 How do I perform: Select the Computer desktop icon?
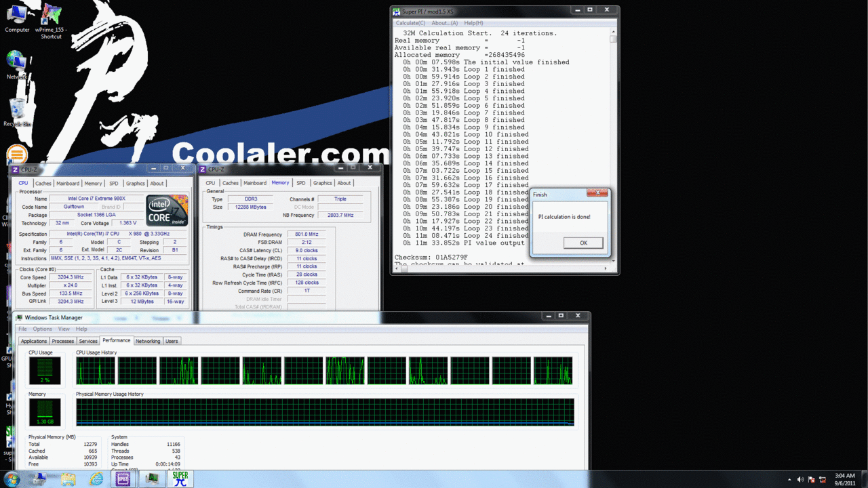coord(17,17)
